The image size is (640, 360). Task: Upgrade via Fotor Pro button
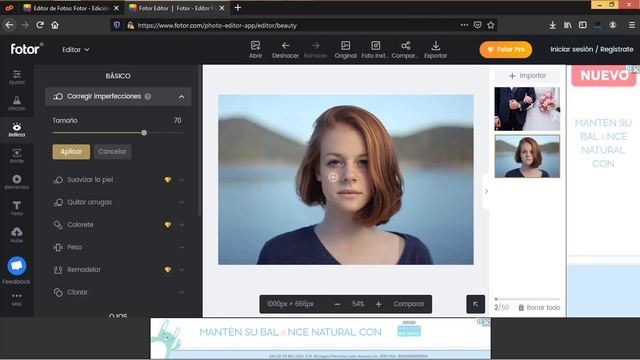pos(505,49)
